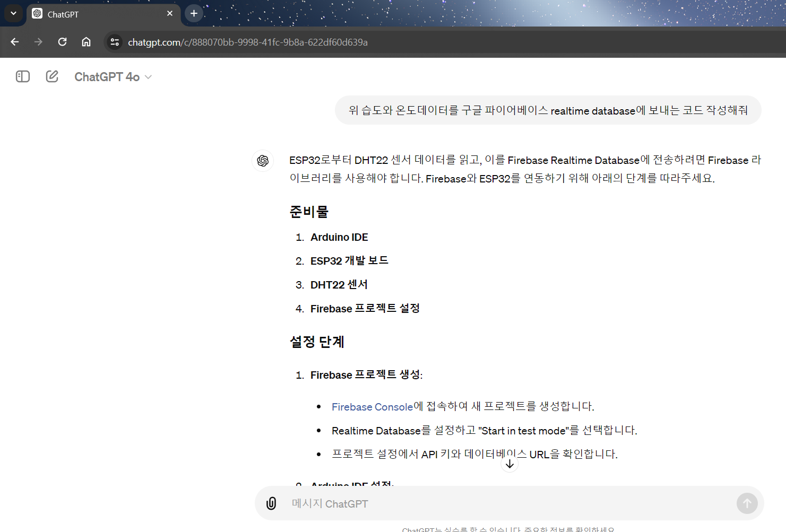Click the ChatGPT assistant avatar icon
This screenshot has width=786, height=532.
(263, 161)
